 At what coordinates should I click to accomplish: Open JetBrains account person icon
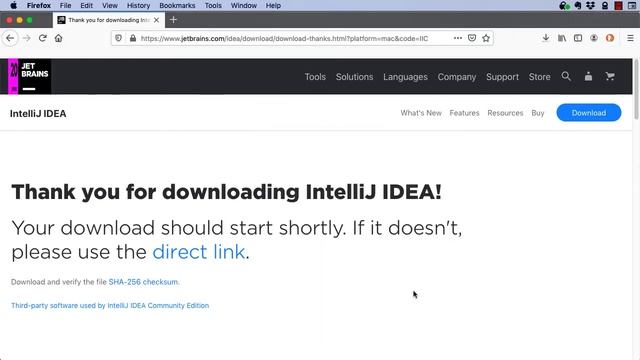coord(588,76)
